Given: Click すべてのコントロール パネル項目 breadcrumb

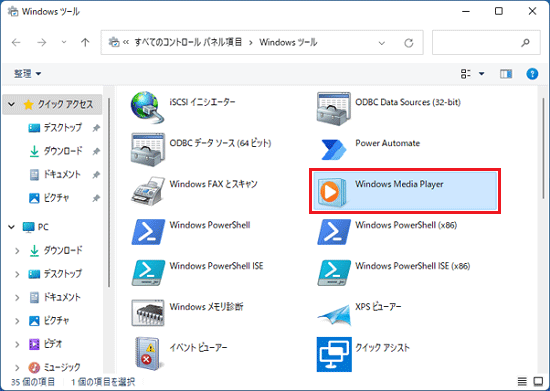Looking at the screenshot, I should (188, 42).
